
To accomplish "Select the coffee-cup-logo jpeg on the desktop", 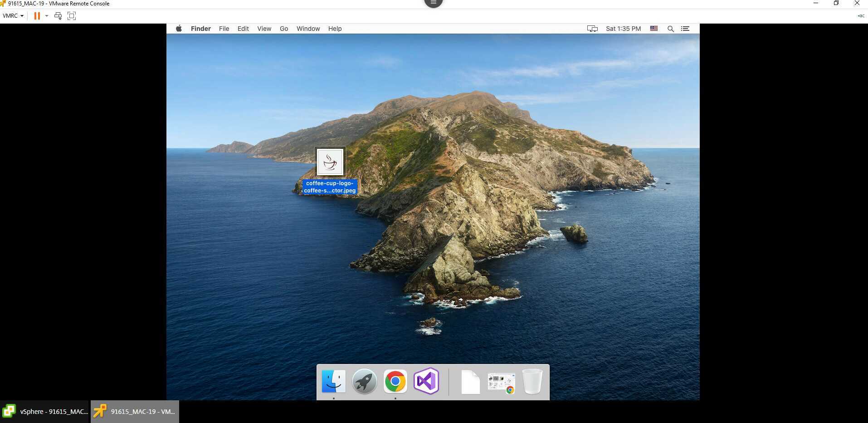I will point(330,162).
